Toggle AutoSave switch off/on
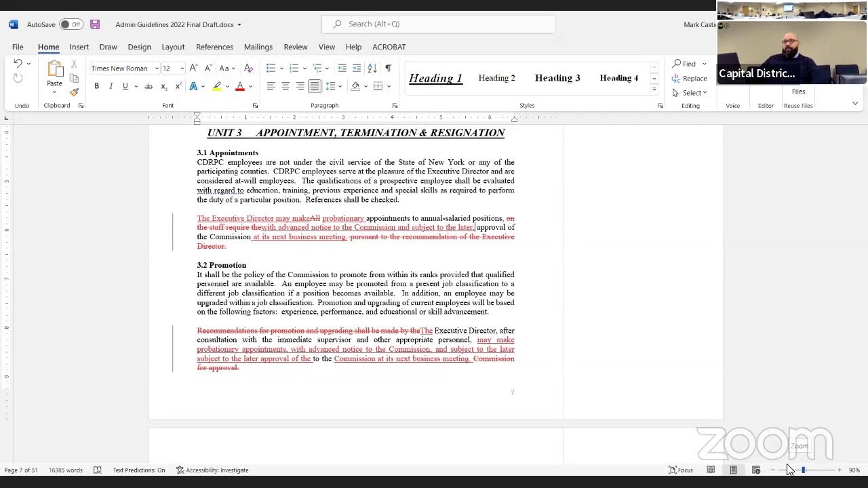 pos(71,24)
